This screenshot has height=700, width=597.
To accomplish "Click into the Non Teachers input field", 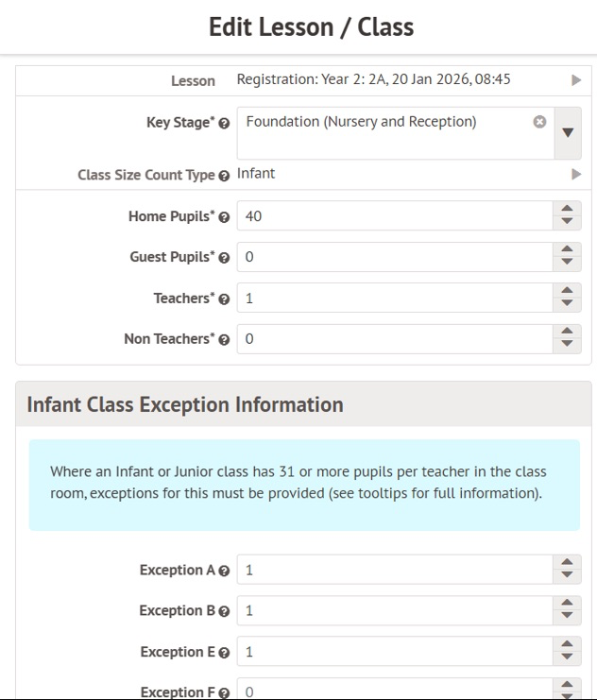I will (392, 339).
